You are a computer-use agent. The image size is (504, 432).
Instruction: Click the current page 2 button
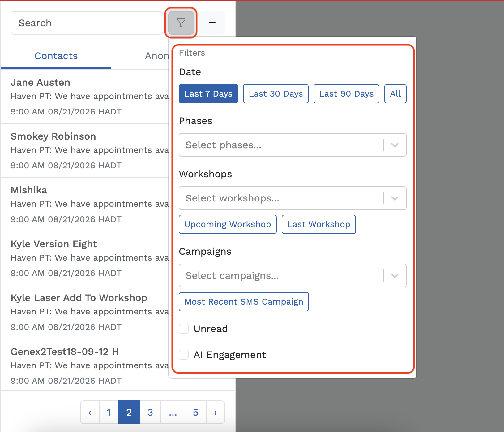tap(129, 412)
